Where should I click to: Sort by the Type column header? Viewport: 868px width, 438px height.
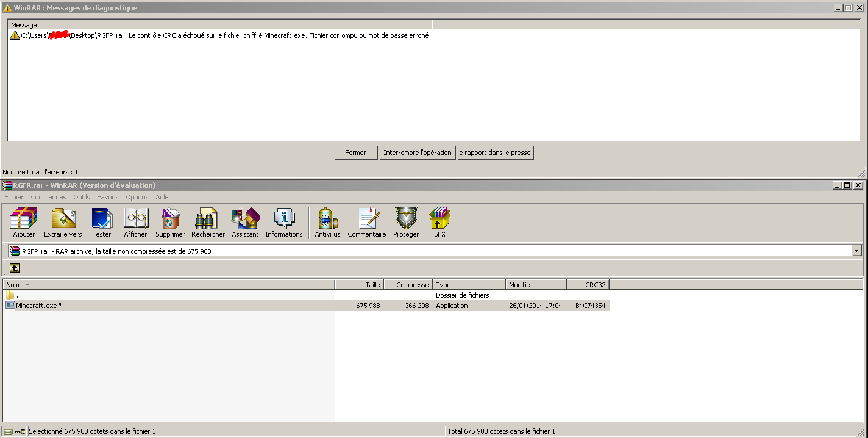[469, 285]
